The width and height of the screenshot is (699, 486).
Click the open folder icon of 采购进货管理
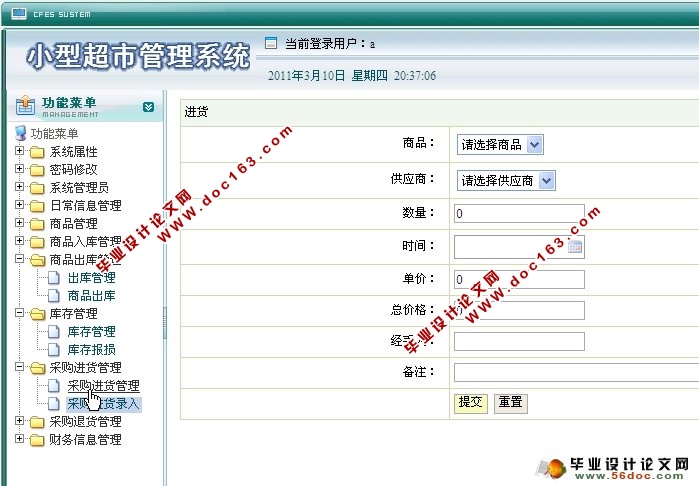coord(37,368)
